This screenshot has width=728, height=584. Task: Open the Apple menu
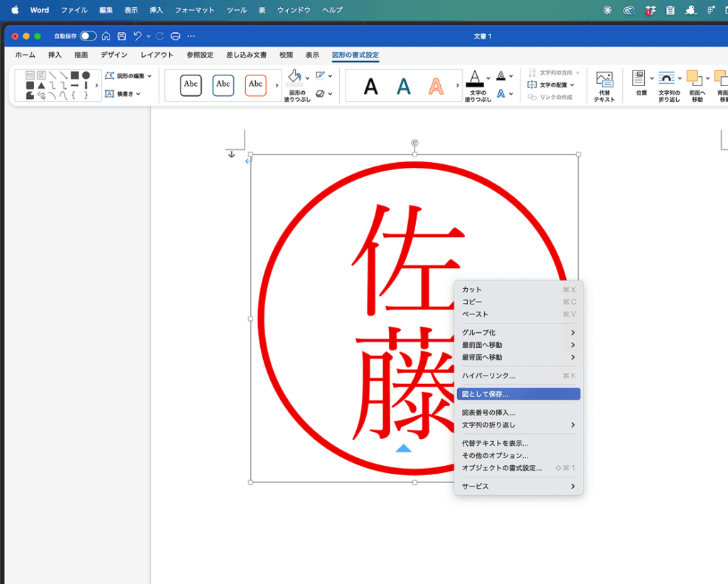[15, 10]
